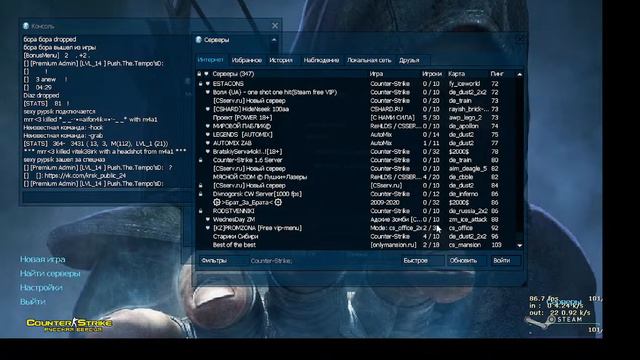Open the Локальная сеть tab

[369, 60]
